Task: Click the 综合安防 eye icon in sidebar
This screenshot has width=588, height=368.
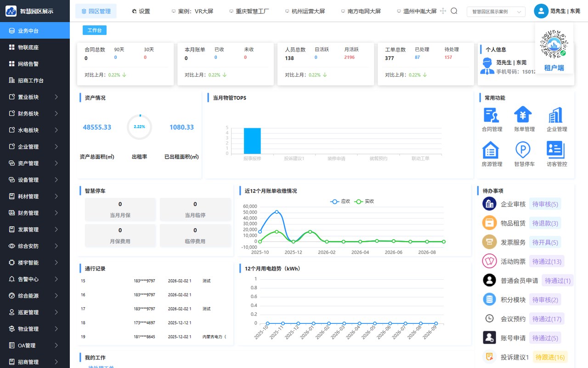Action: [x=12, y=246]
